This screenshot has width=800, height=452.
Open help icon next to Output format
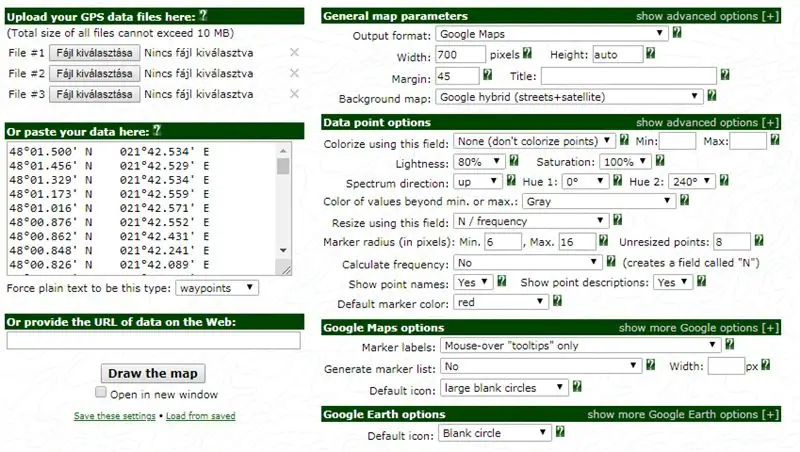click(677, 33)
